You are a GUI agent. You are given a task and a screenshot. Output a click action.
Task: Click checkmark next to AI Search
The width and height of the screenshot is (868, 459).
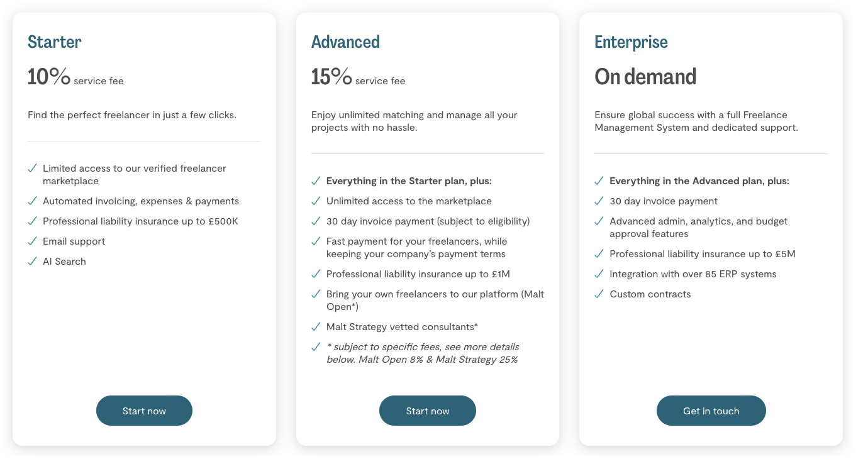tap(32, 262)
